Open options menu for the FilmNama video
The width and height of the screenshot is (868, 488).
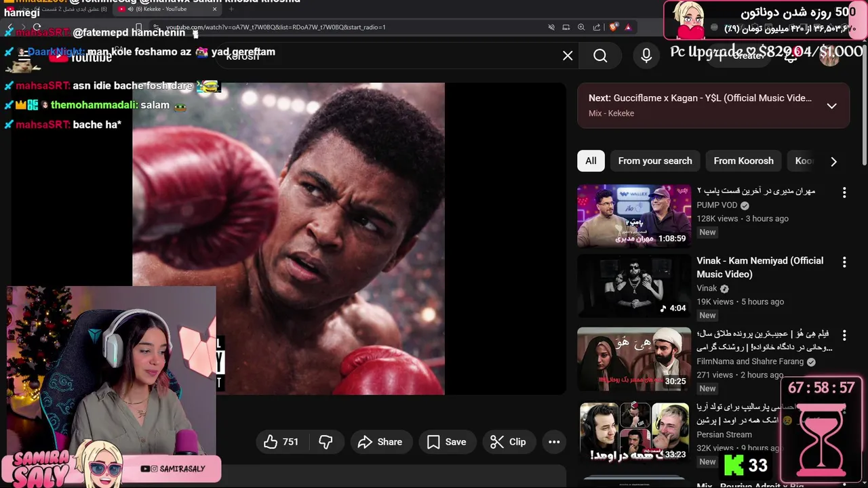[x=844, y=335]
